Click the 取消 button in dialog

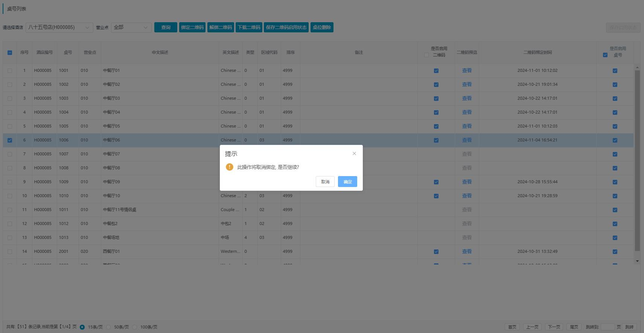(x=325, y=182)
